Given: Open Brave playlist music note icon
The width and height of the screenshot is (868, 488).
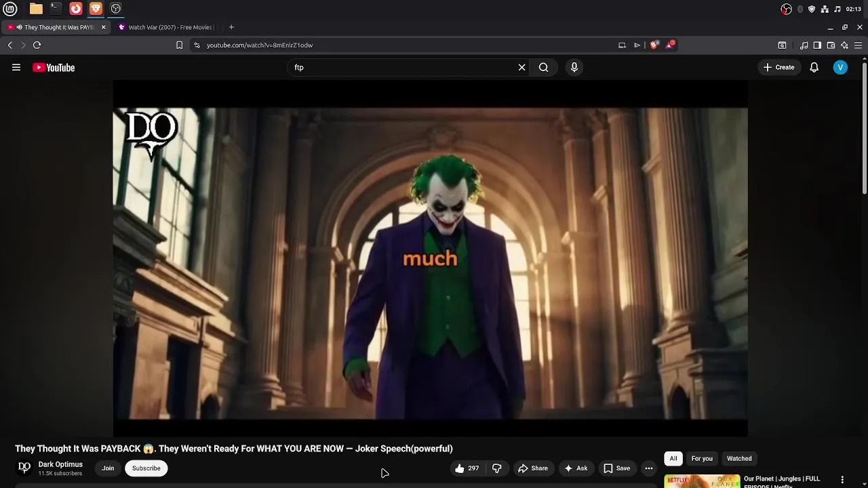Looking at the screenshot, I should click(804, 45).
